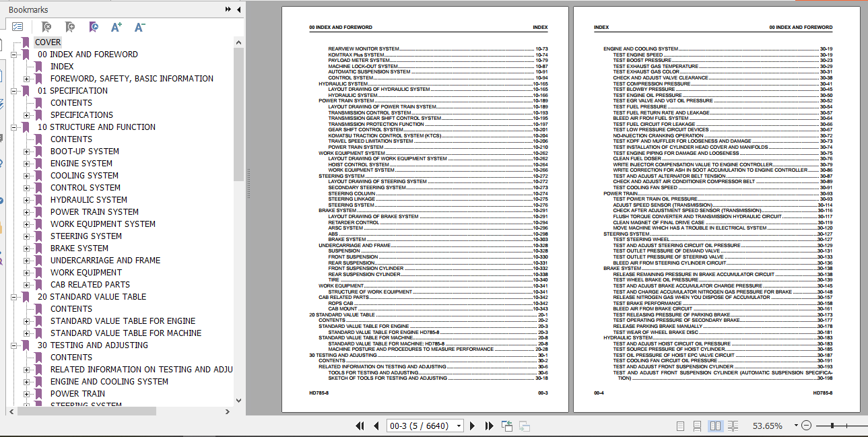Open the bookmarks options menu icon
The width and height of the screenshot is (868, 437).
pyautogui.click(x=17, y=27)
